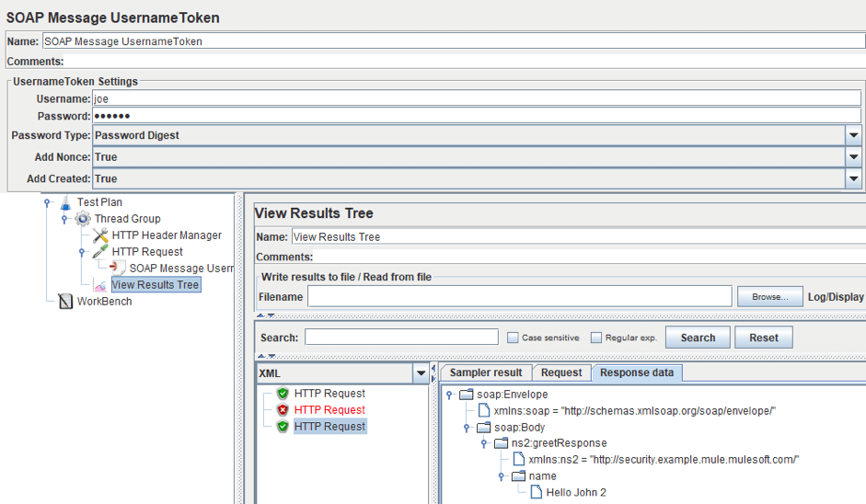Click the name node folder icon
This screenshot has width=866, height=504.
[518, 475]
